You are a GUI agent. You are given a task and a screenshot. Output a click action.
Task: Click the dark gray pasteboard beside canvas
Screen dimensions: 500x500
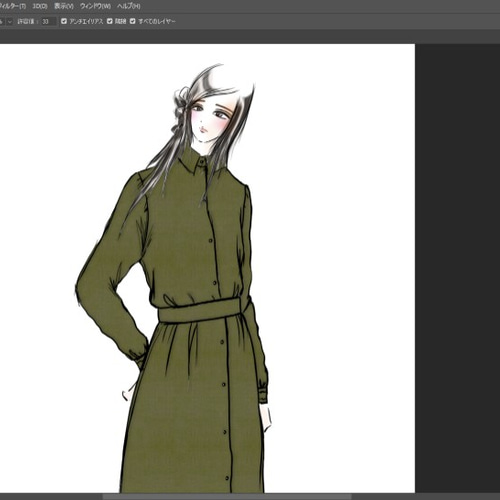pyautogui.click(x=457, y=267)
